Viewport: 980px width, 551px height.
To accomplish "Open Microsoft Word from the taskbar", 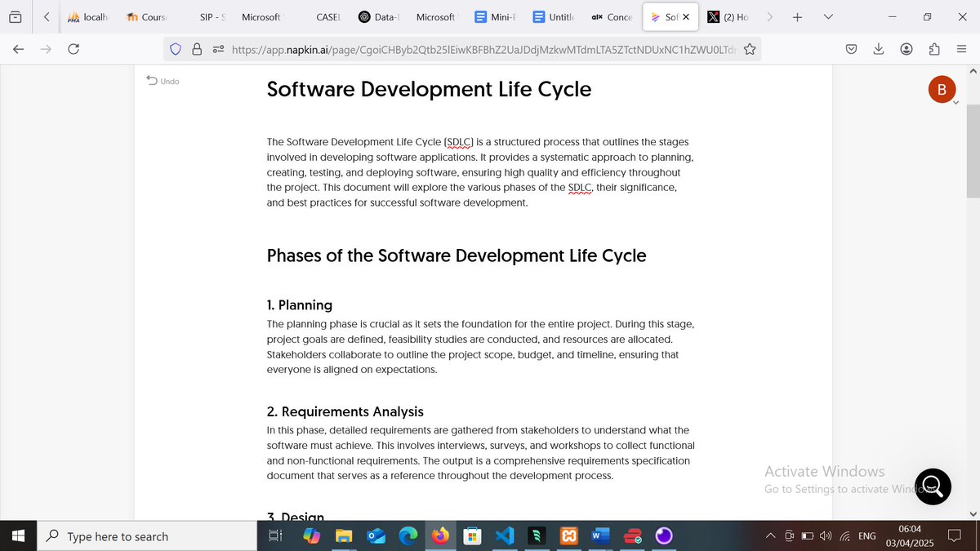I will point(600,536).
